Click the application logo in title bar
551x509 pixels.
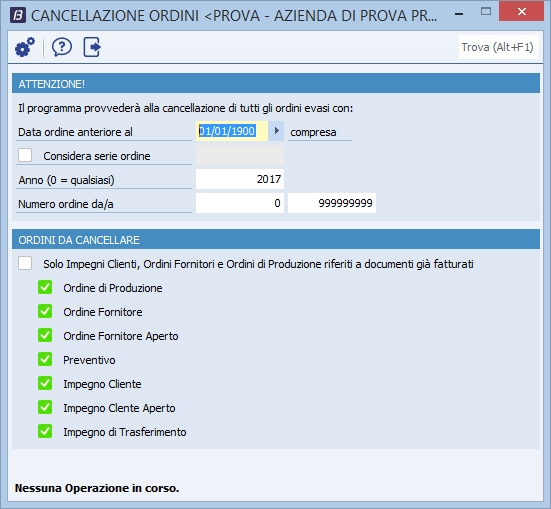pos(18,15)
